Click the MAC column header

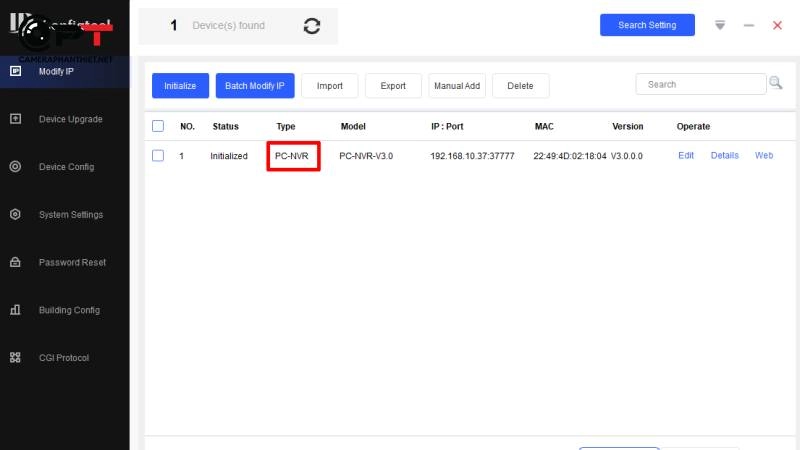pyautogui.click(x=544, y=127)
